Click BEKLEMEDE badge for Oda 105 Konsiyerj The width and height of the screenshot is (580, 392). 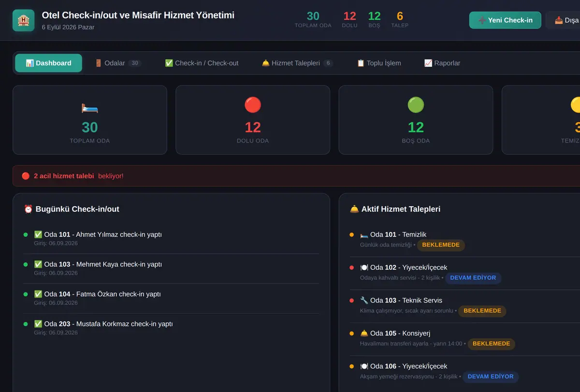coord(491,344)
